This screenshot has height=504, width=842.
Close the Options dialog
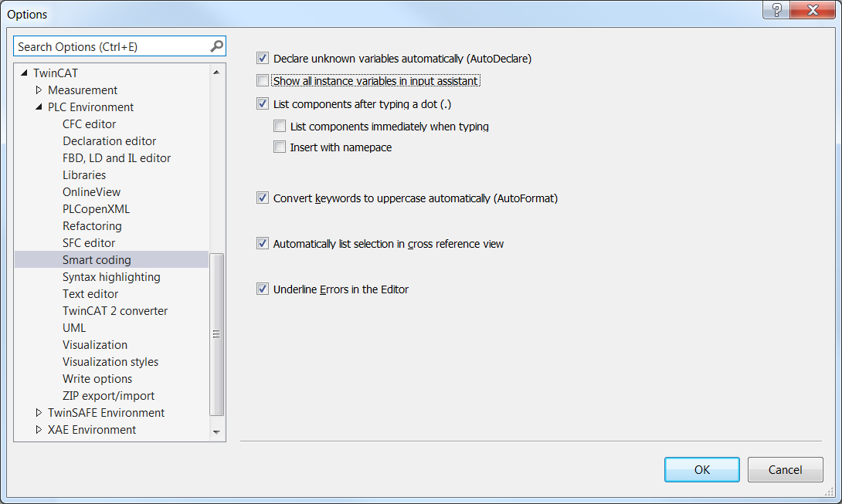pyautogui.click(x=813, y=10)
